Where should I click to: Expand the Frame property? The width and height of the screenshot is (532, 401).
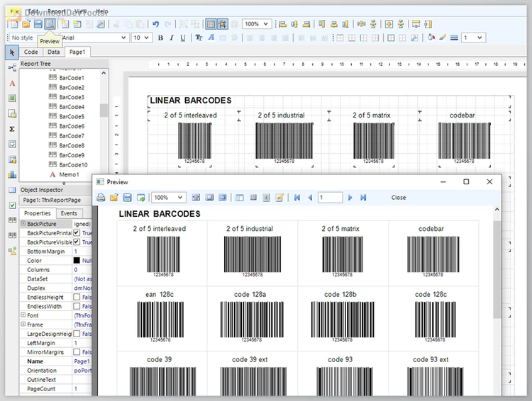click(23, 324)
